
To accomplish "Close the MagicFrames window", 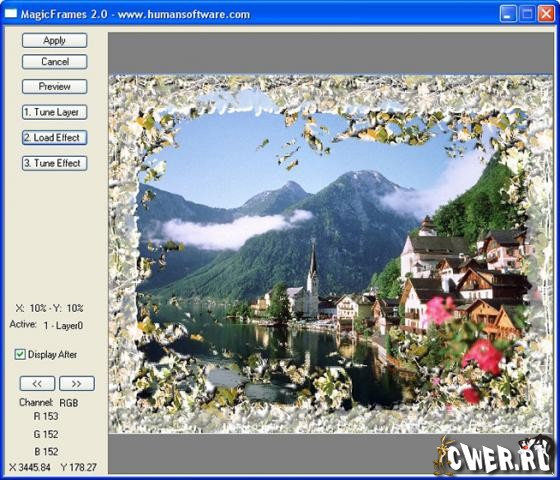I will pos(546,14).
